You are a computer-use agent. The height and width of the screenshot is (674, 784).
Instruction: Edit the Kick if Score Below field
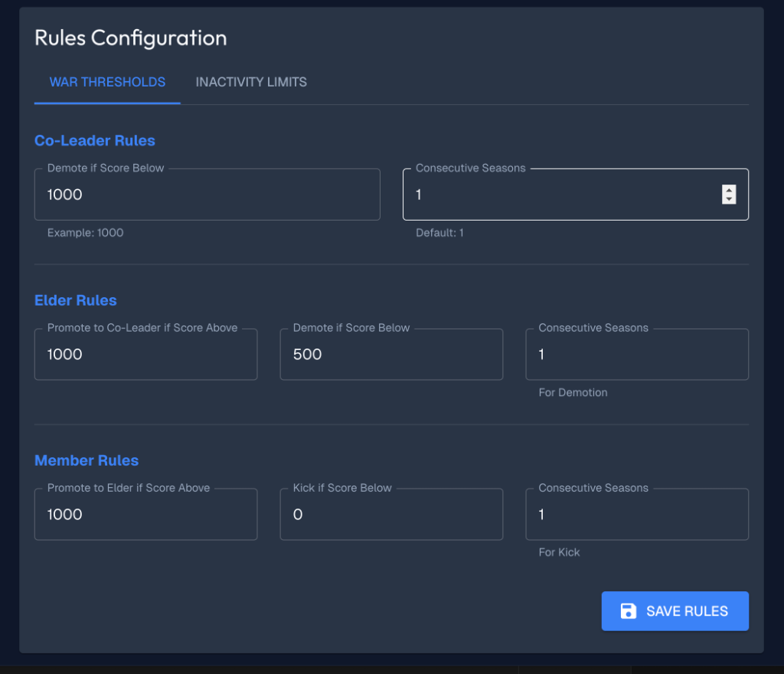click(x=391, y=515)
